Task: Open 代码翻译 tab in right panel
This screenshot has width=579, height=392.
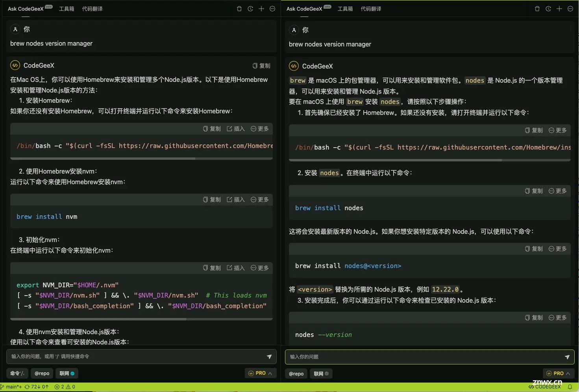Action: click(371, 9)
